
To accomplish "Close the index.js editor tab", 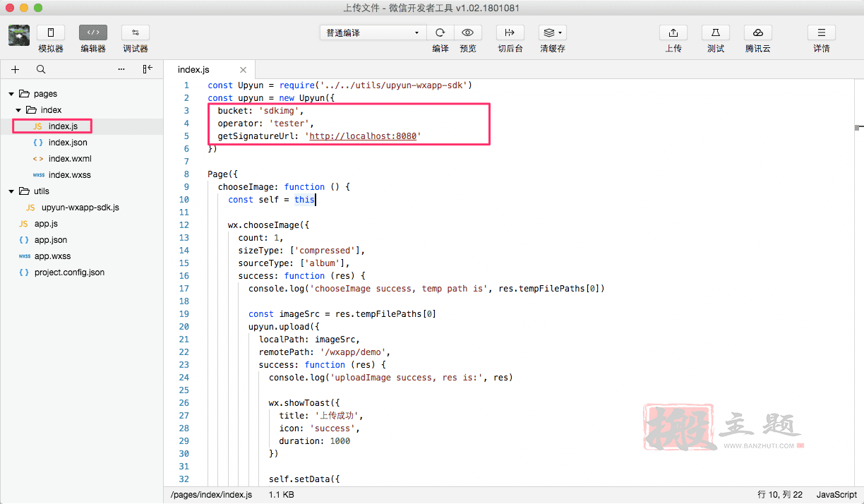I will pyautogui.click(x=244, y=70).
